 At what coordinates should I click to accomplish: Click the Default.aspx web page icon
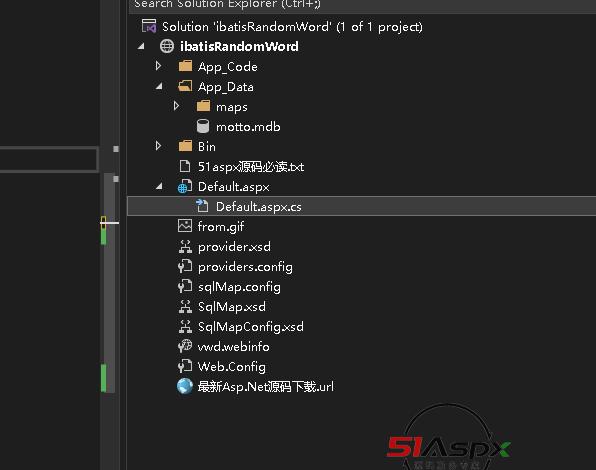185,186
